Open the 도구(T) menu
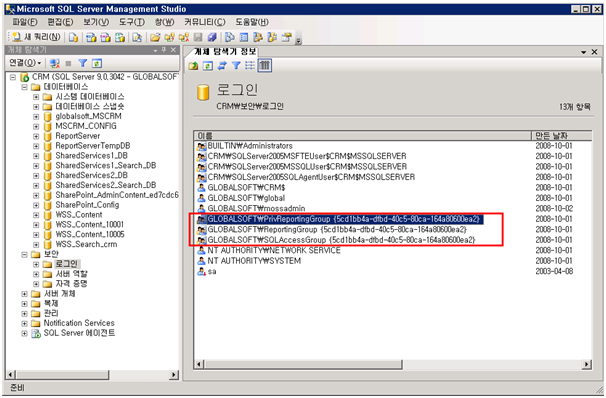 [x=131, y=22]
